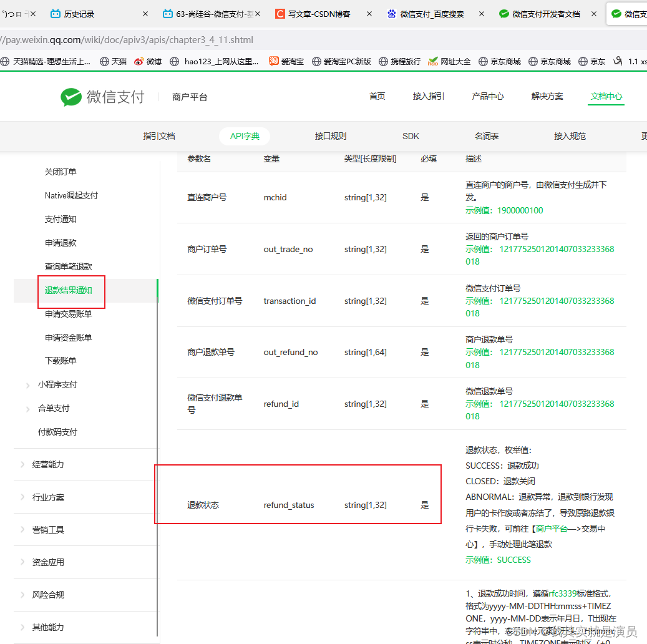Click the browser address bar URL

point(127,40)
